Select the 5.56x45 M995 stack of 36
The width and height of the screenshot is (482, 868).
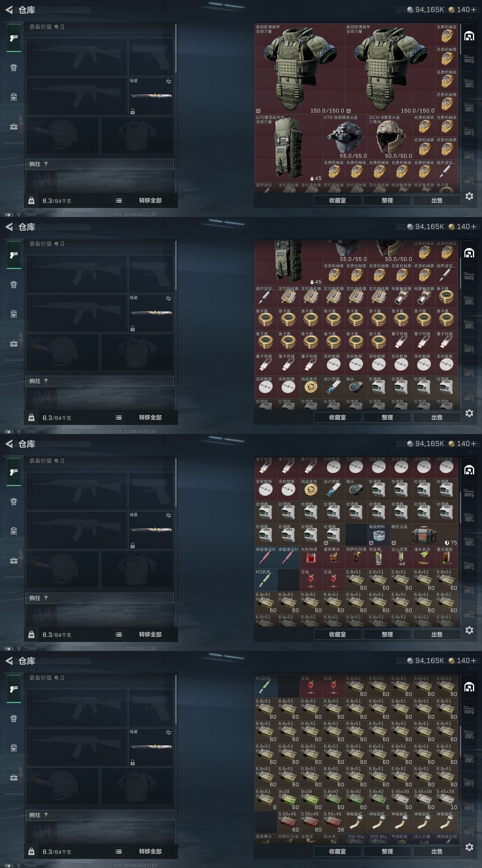(333, 822)
